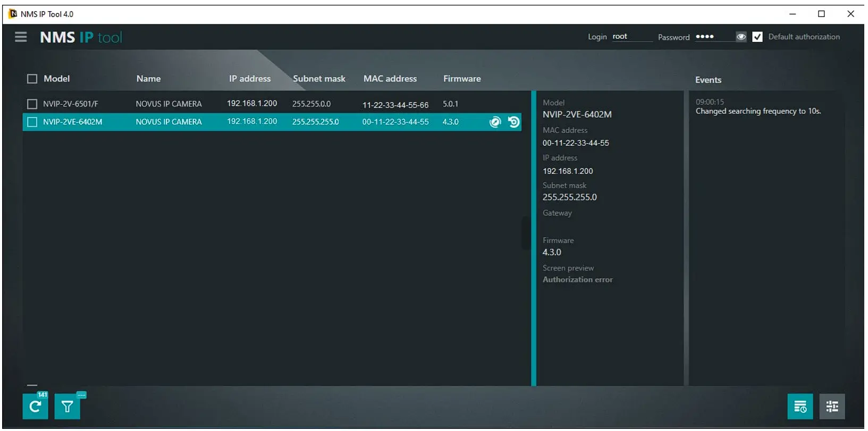Image resolution: width=868 pixels, height=431 pixels.
Task: Click the refresh search button
Action: [x=35, y=407]
